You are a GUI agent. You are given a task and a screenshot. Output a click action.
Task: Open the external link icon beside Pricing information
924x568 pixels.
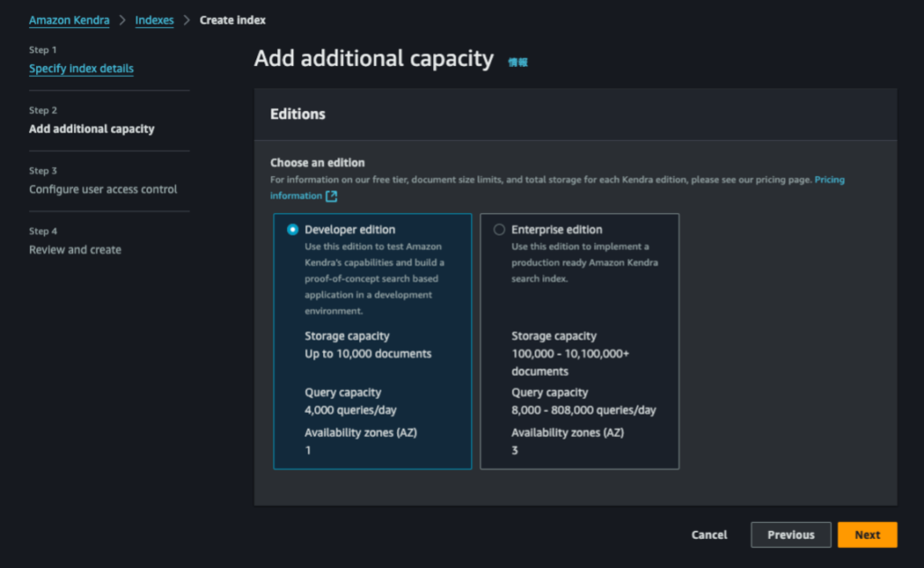click(x=331, y=196)
